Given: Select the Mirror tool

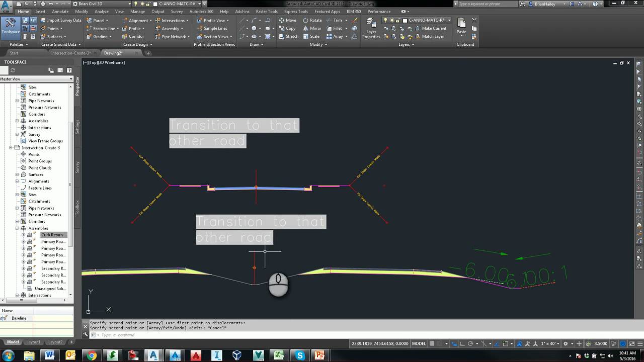Looking at the screenshot, I should (x=312, y=29).
